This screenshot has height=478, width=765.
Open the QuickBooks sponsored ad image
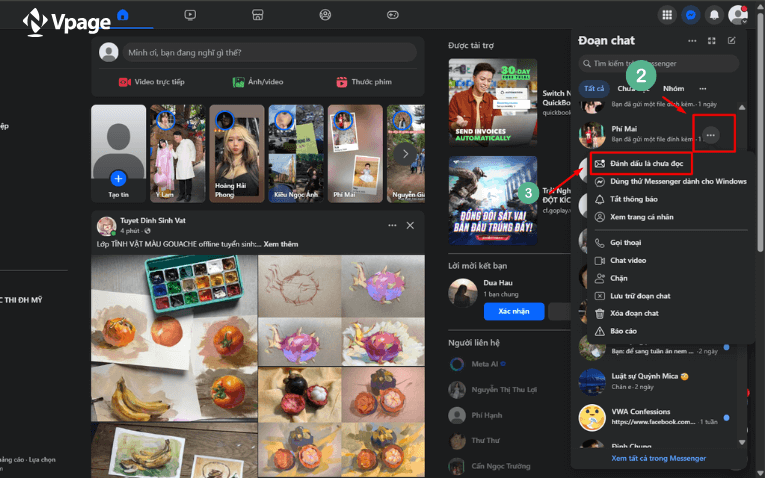[493, 102]
